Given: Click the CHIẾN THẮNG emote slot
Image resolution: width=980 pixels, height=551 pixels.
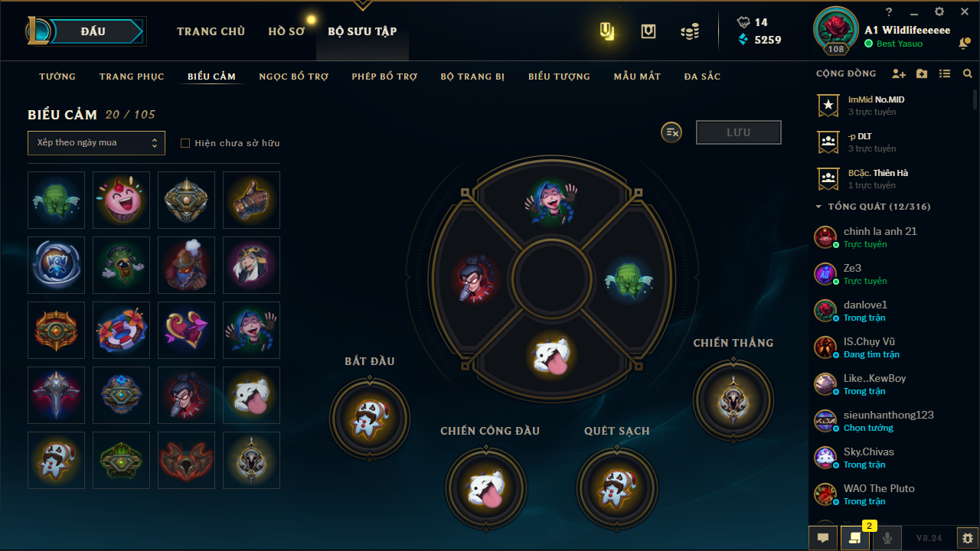Looking at the screenshot, I should pos(733,399).
